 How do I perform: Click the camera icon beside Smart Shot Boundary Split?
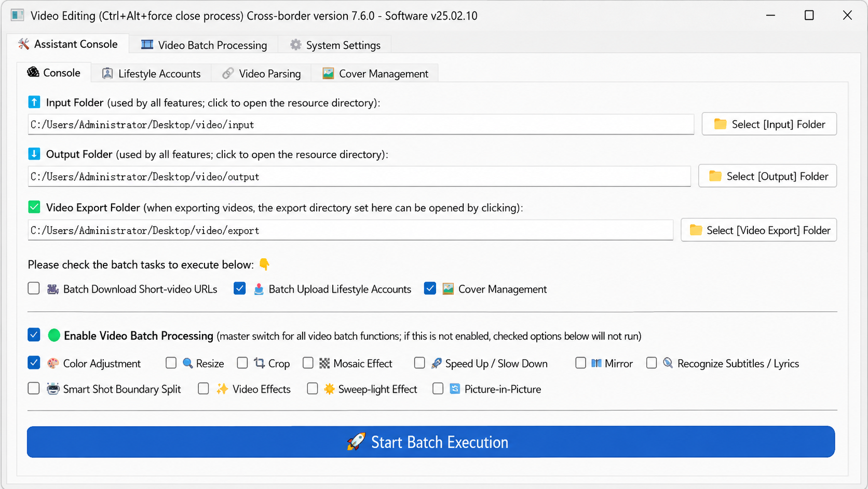click(53, 389)
